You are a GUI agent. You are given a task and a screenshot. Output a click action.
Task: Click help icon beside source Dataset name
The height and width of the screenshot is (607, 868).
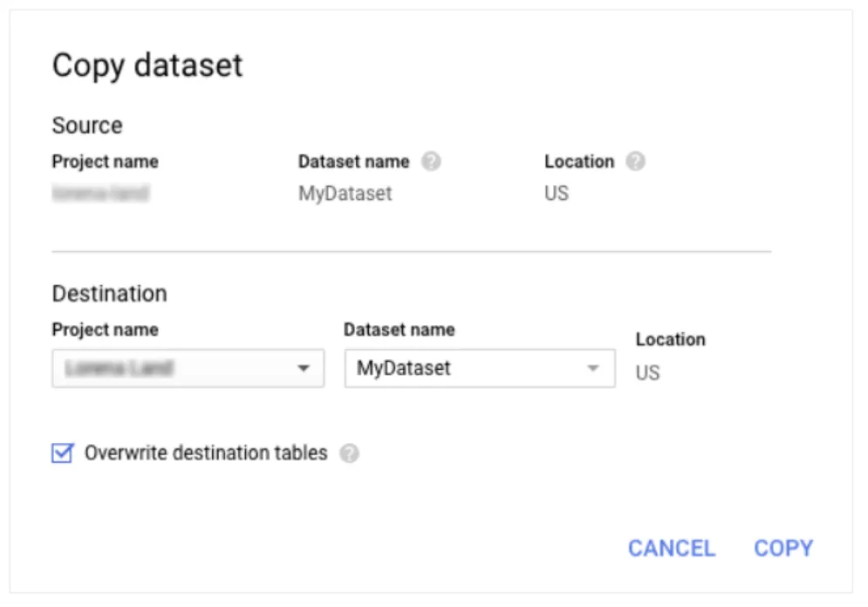click(x=431, y=162)
